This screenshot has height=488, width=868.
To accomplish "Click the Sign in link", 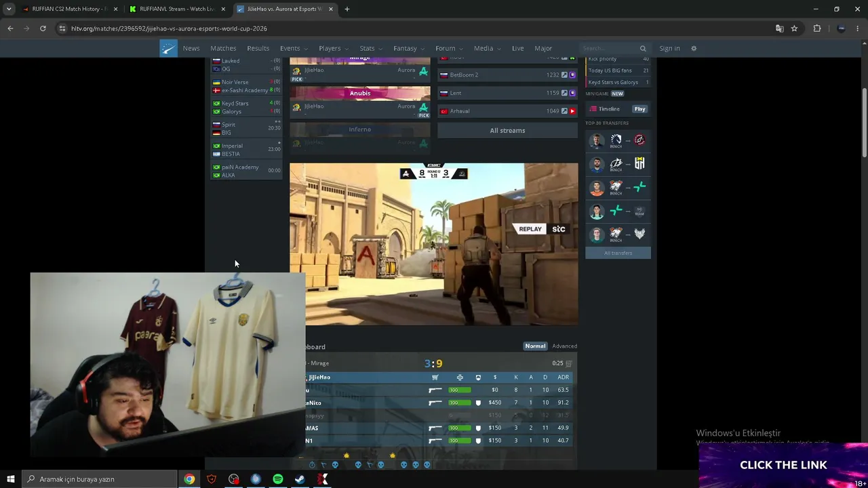I will 669,48.
